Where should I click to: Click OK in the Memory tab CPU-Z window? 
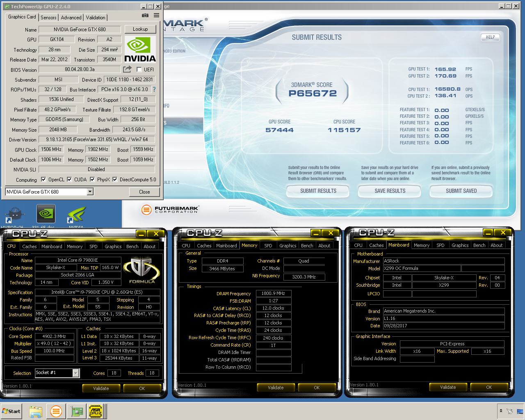pos(317,388)
